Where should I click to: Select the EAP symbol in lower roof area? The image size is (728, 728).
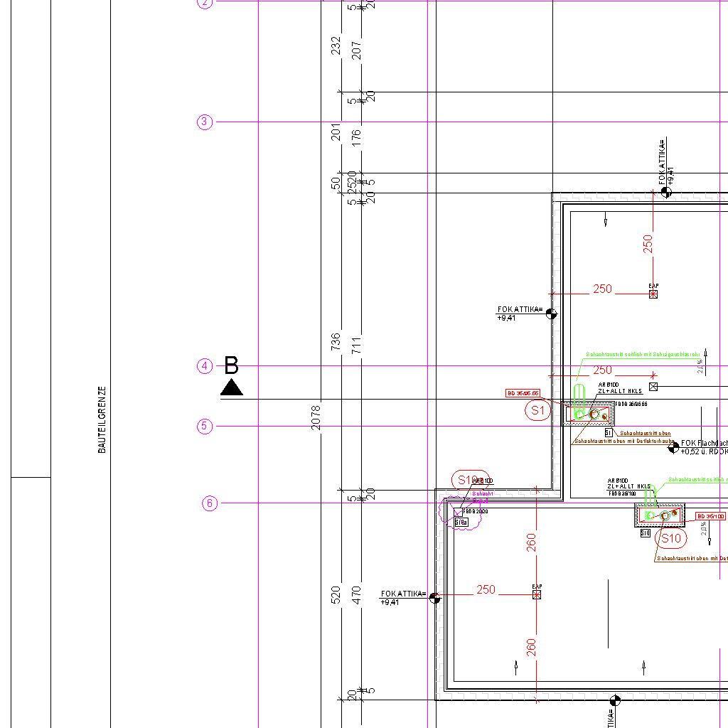[x=537, y=594]
